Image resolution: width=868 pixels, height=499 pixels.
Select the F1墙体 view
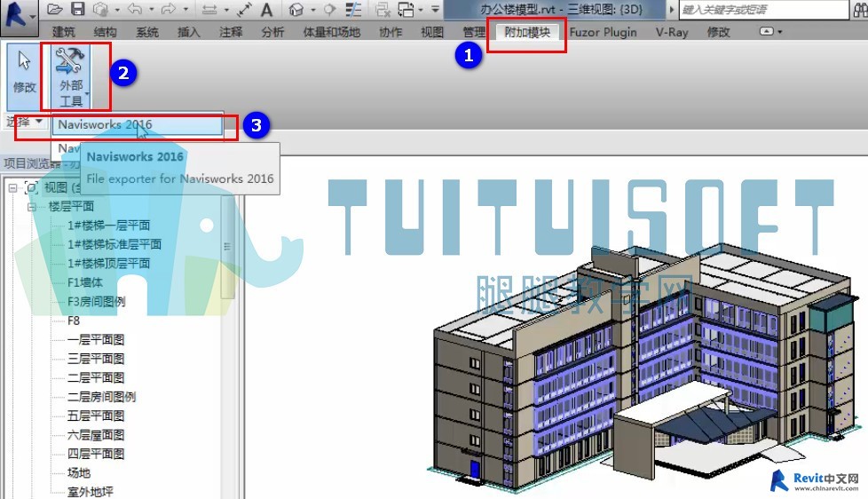pos(84,282)
